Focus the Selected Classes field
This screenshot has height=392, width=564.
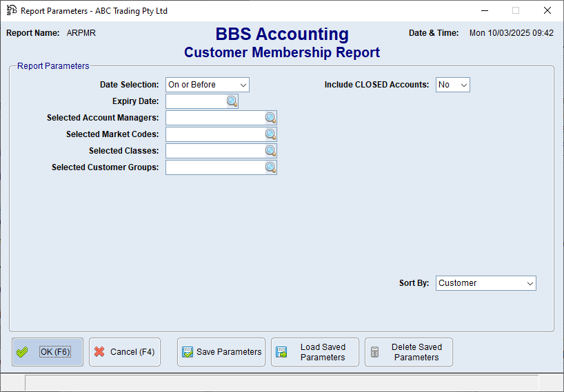click(x=215, y=151)
